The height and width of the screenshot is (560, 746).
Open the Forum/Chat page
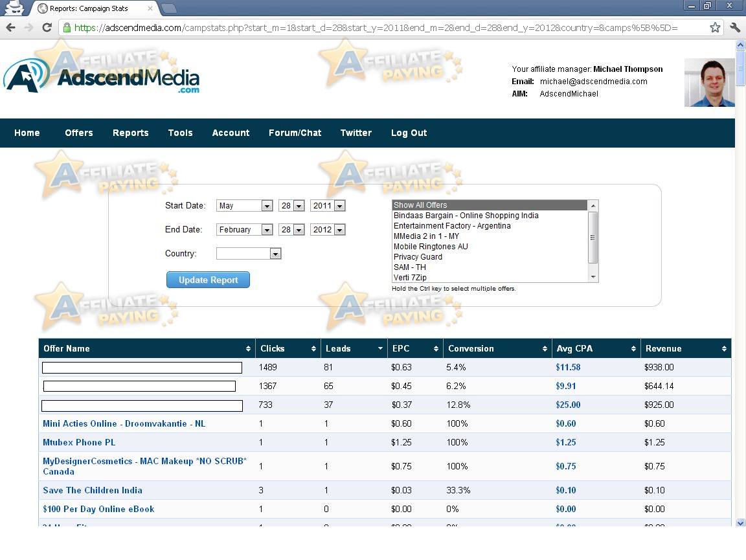tap(295, 133)
